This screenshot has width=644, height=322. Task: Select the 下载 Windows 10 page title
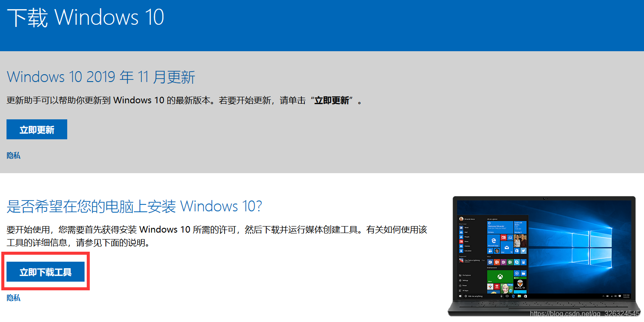coord(86,18)
